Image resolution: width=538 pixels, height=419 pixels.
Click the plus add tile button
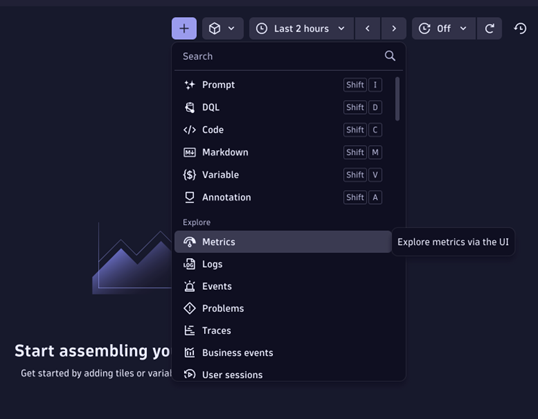(184, 28)
